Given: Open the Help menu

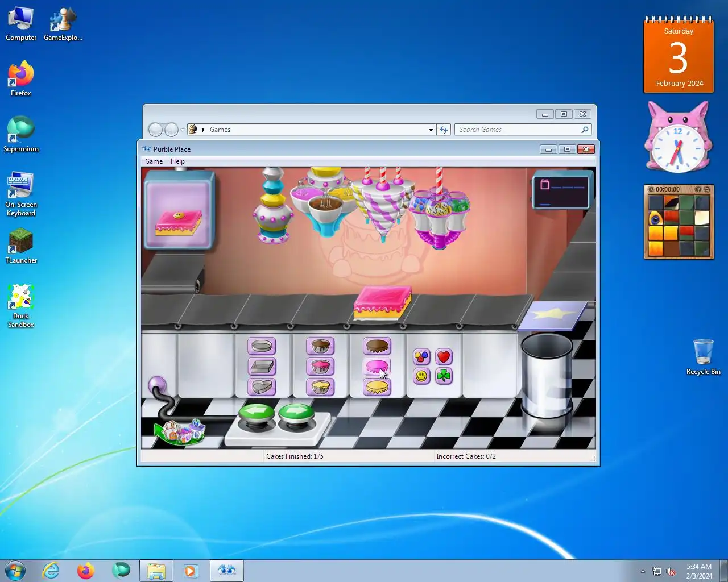Looking at the screenshot, I should (x=177, y=161).
